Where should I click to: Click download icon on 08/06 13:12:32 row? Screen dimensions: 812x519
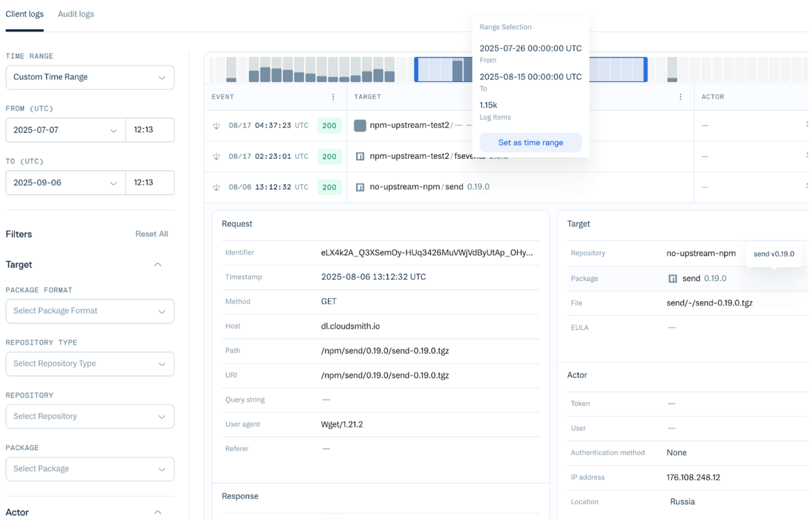click(x=217, y=187)
